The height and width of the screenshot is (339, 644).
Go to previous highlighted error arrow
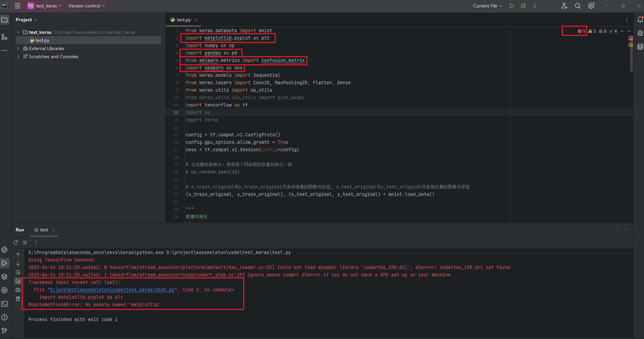(x=622, y=31)
